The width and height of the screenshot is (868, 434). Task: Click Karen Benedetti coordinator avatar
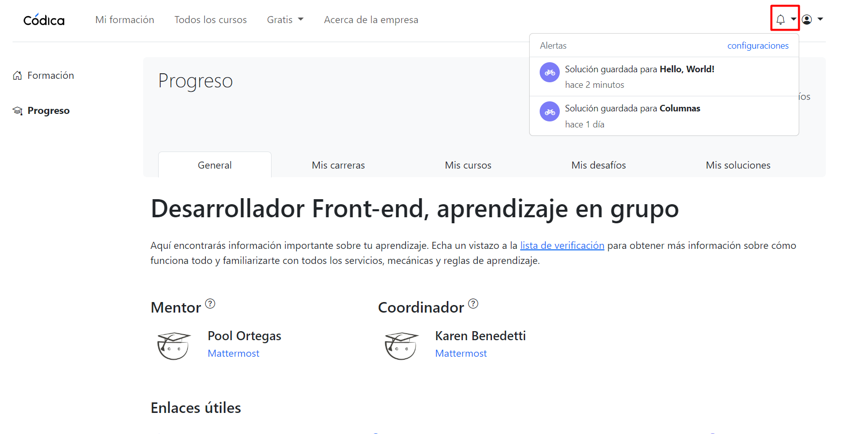(x=401, y=345)
